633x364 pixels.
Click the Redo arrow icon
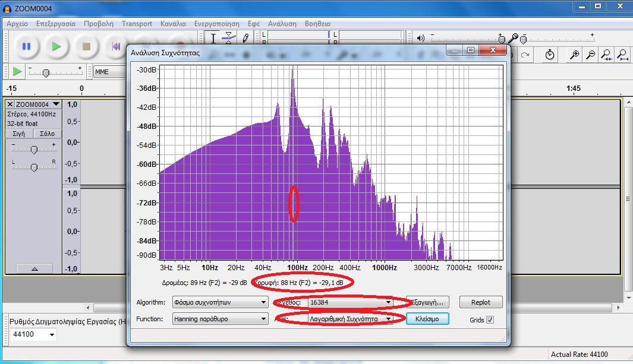pyautogui.click(x=525, y=55)
